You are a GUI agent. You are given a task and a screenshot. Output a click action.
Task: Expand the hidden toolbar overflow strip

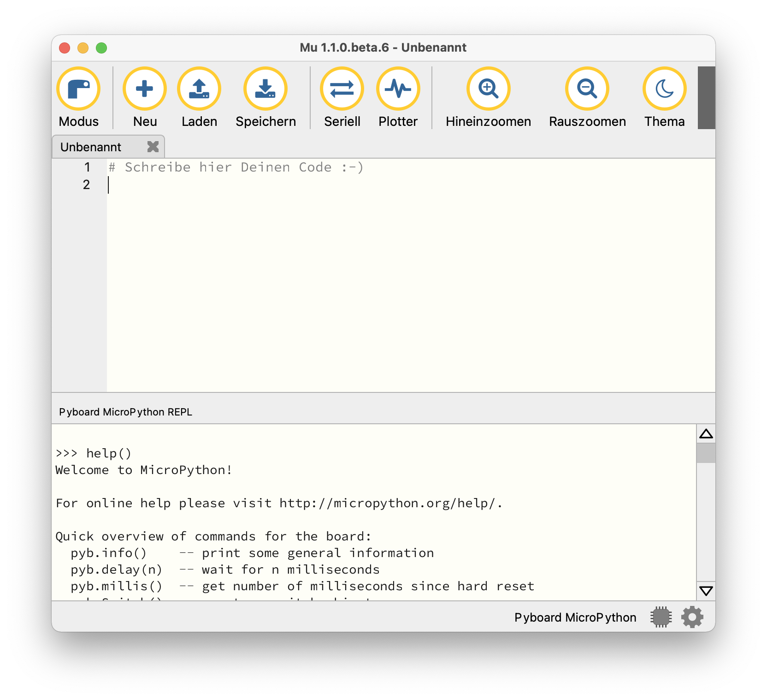coord(706,98)
